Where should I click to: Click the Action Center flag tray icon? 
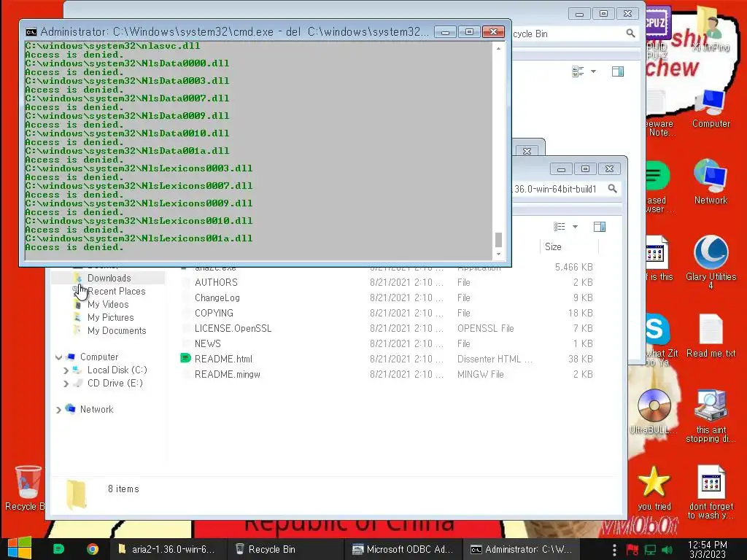(632, 550)
